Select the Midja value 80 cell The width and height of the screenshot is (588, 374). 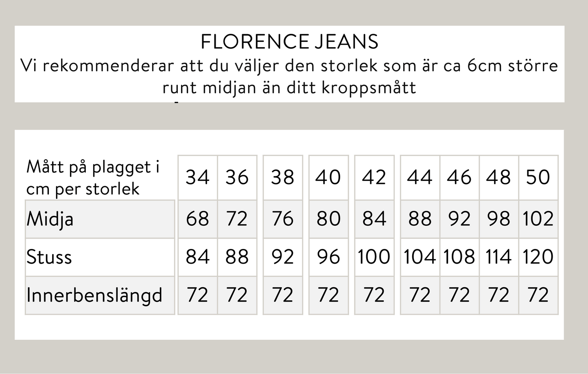[x=328, y=219]
